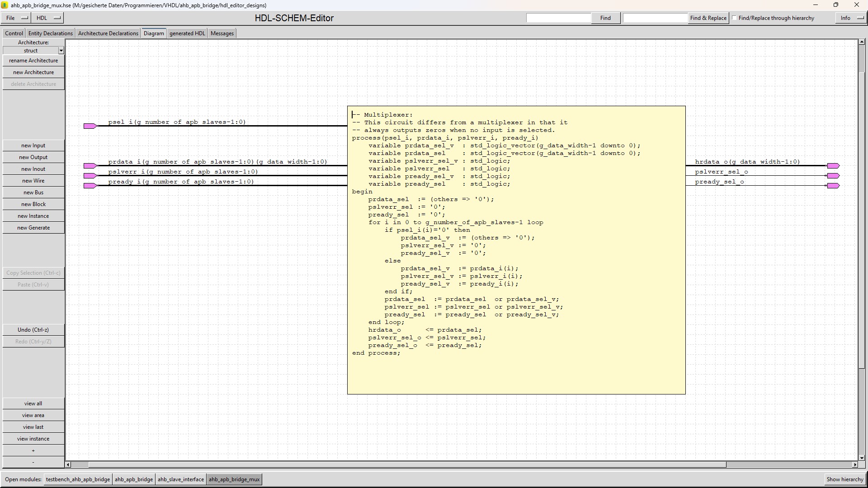Image resolution: width=868 pixels, height=488 pixels.
Task: Click the new Instance button
Action: (33, 216)
